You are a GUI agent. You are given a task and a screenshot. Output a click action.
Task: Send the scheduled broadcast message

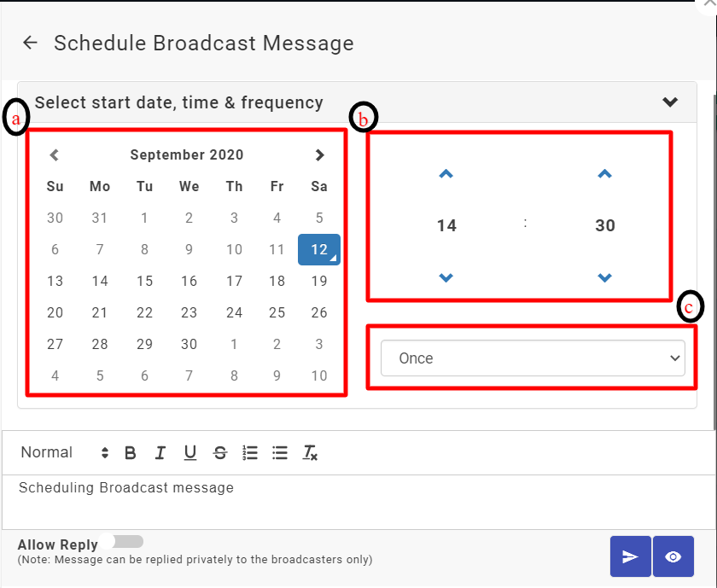(631, 556)
